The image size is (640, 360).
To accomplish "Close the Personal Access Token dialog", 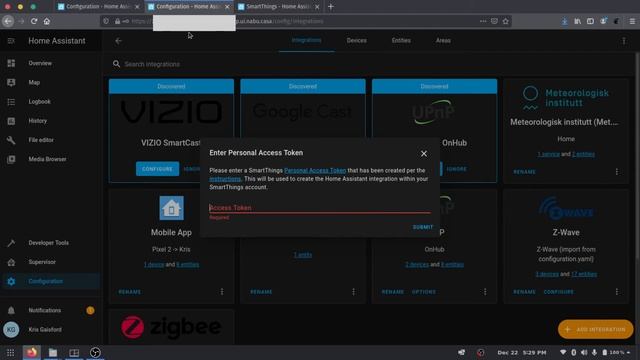I will pos(424,153).
